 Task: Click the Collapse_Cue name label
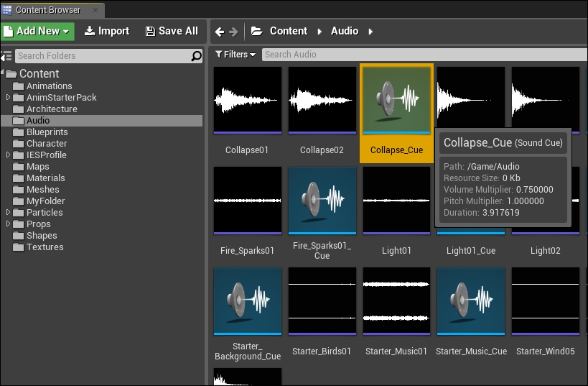coord(396,150)
